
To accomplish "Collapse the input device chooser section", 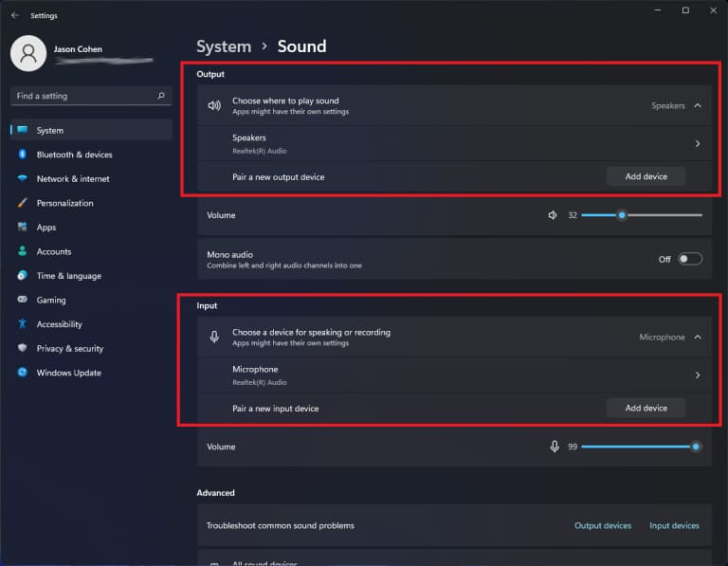I will tap(698, 338).
